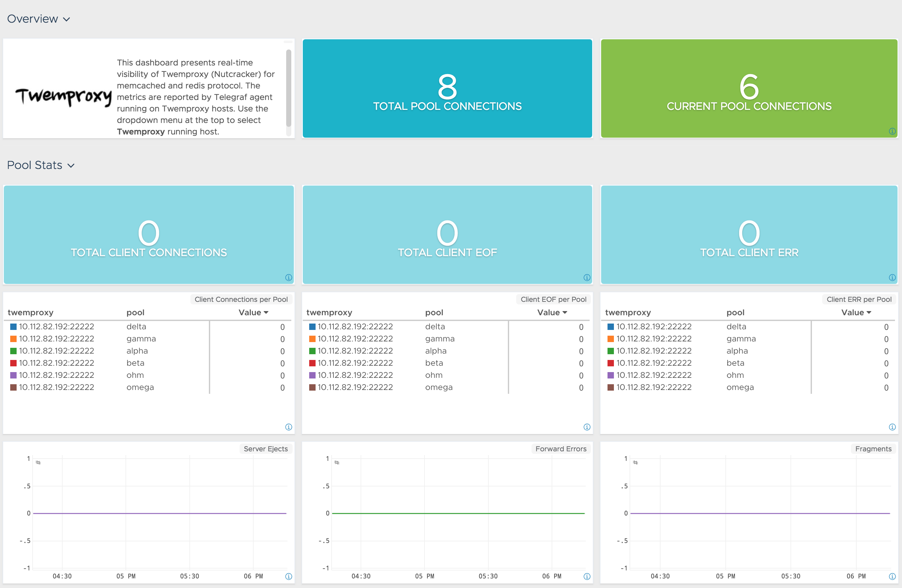Click twemproxy column header in Client ERR table
Screen dimensions: 902x588
[628, 313]
